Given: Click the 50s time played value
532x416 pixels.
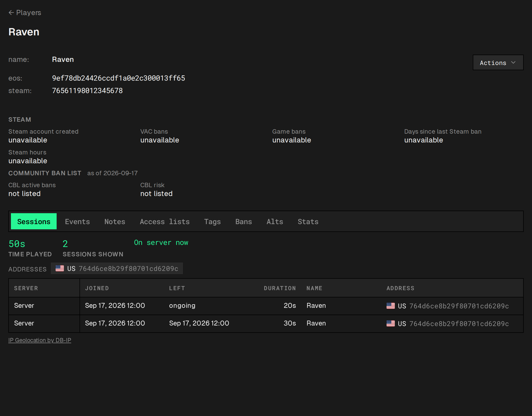Looking at the screenshot, I should point(17,244).
